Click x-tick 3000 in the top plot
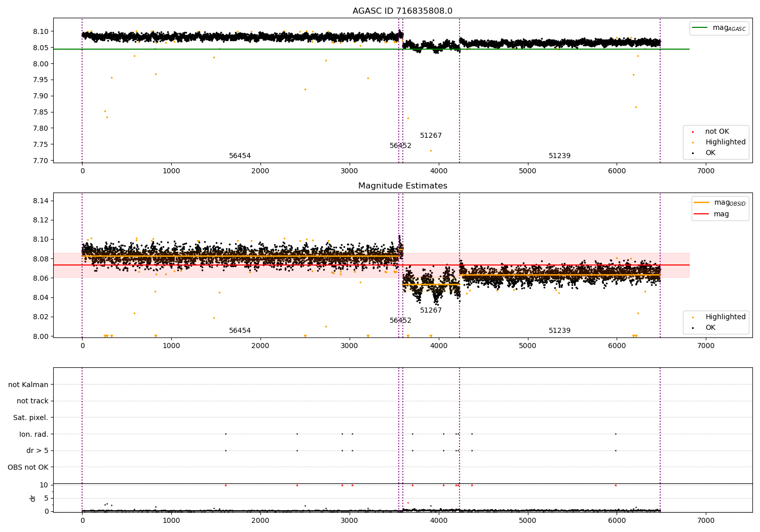 350,171
